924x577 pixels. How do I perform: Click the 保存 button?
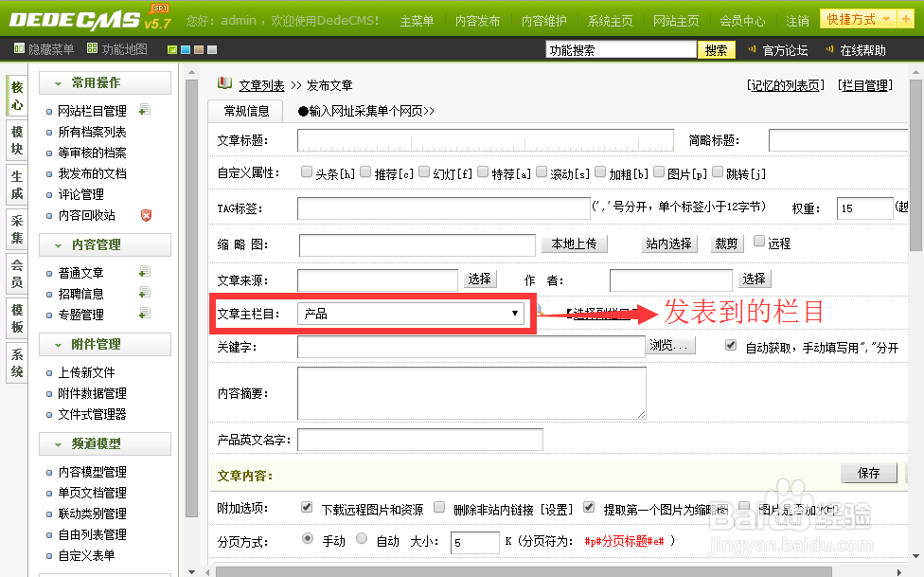click(868, 473)
